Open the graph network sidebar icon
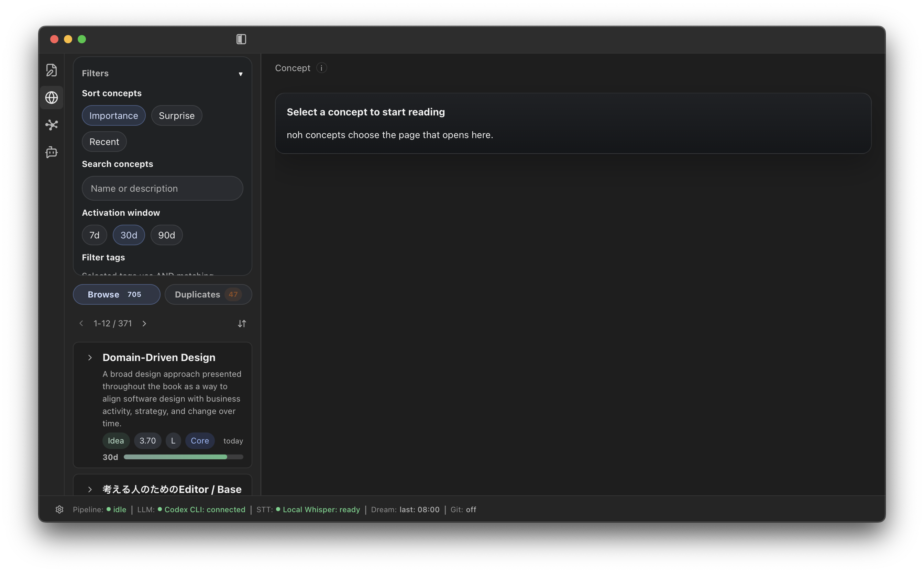Viewport: 924px width, 573px height. [52, 125]
